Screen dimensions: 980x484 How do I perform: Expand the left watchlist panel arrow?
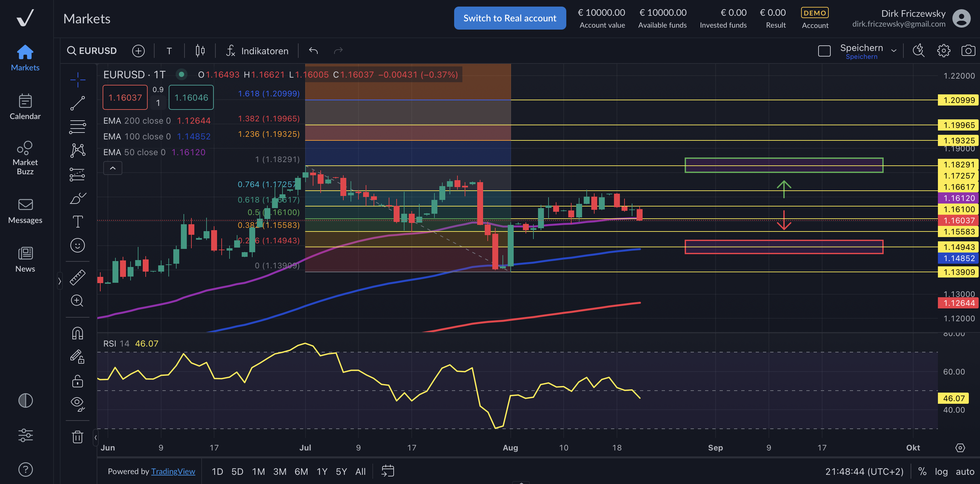pos(60,281)
